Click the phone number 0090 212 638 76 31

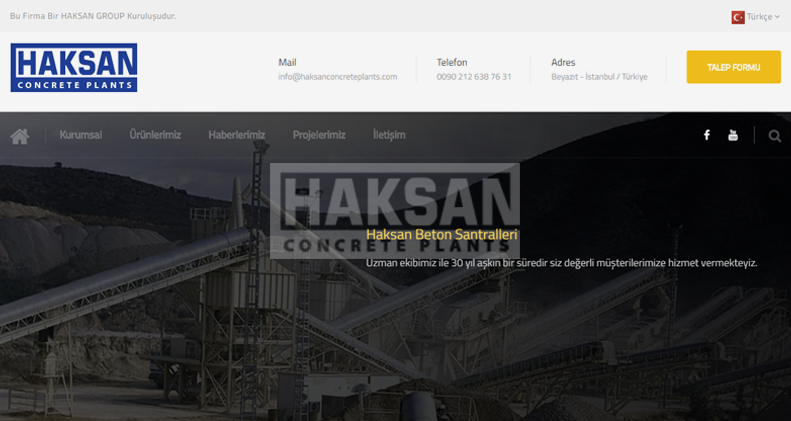pos(474,77)
